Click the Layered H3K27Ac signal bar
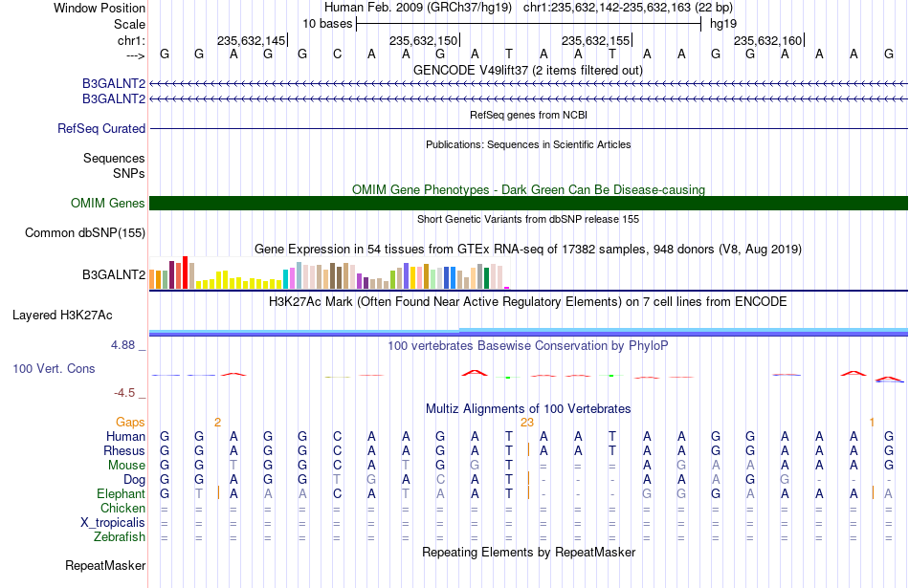 (528, 332)
